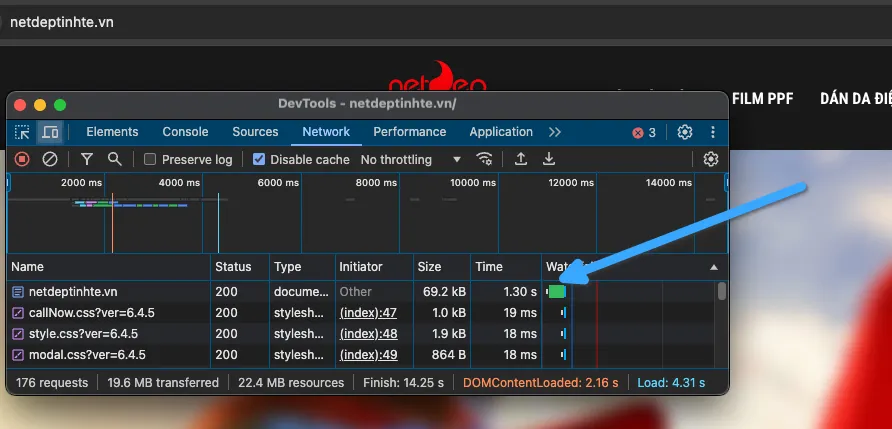The image size is (892, 429).
Task: Select the callNow.css?ver=6.4.5 request
Action: pos(92,313)
